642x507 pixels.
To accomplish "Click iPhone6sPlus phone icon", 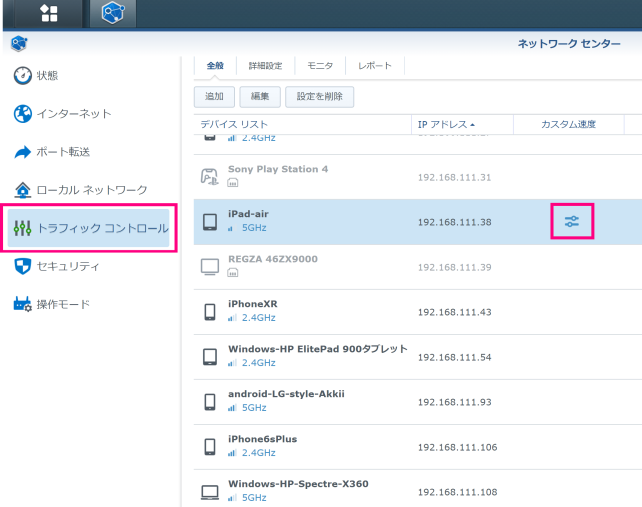I will (x=210, y=447).
